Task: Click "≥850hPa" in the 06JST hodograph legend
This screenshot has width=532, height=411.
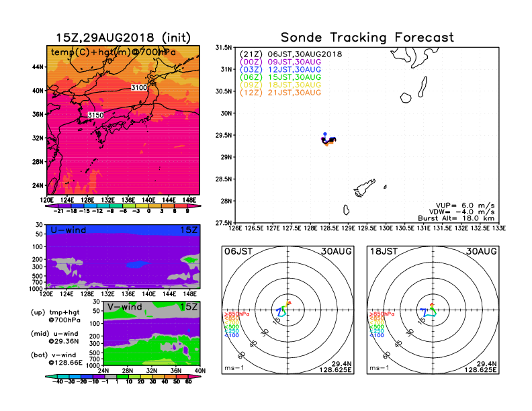Action: click(x=237, y=314)
